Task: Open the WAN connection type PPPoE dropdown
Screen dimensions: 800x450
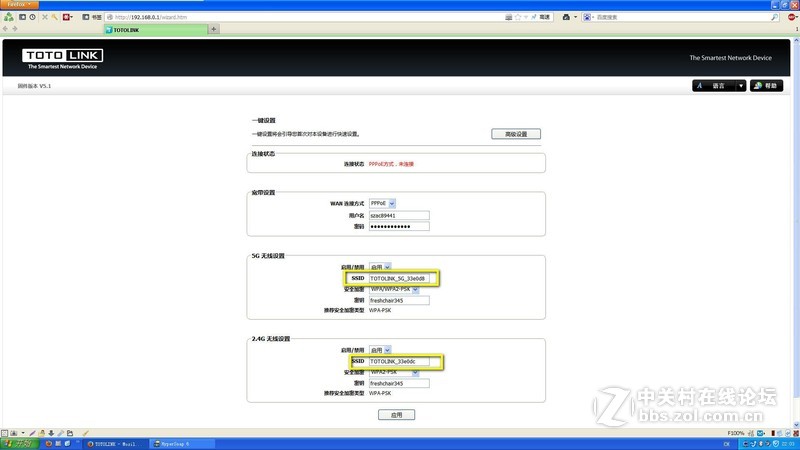Action: pos(382,203)
